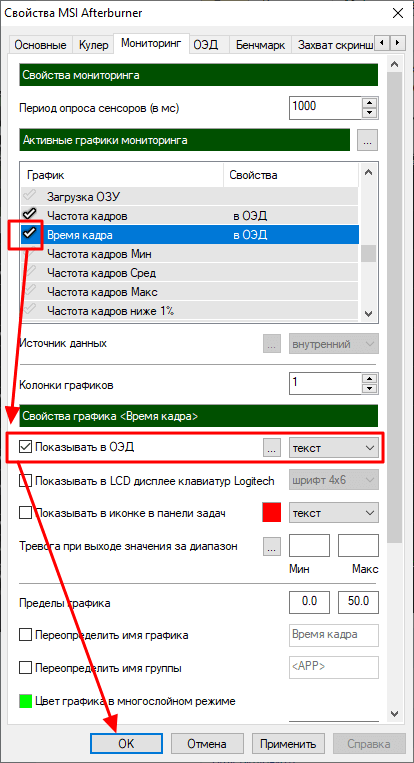Expand the taskbar icon текст dropdown

pyautogui.click(x=334, y=513)
